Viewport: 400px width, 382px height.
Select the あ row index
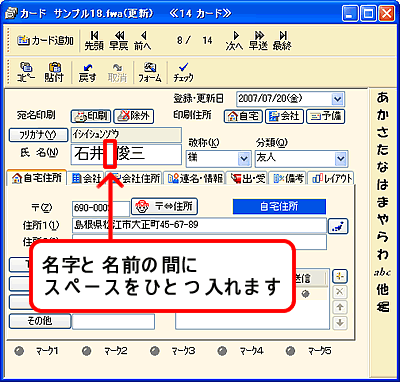(383, 97)
